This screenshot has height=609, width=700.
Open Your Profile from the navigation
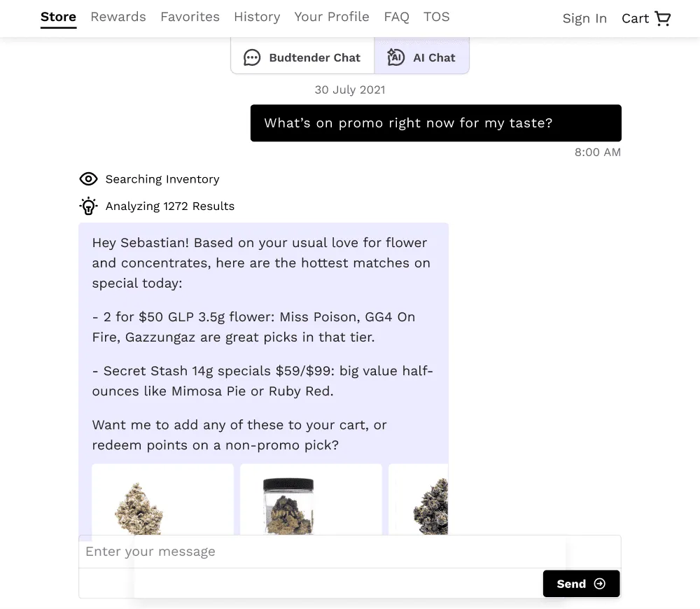pos(332,17)
